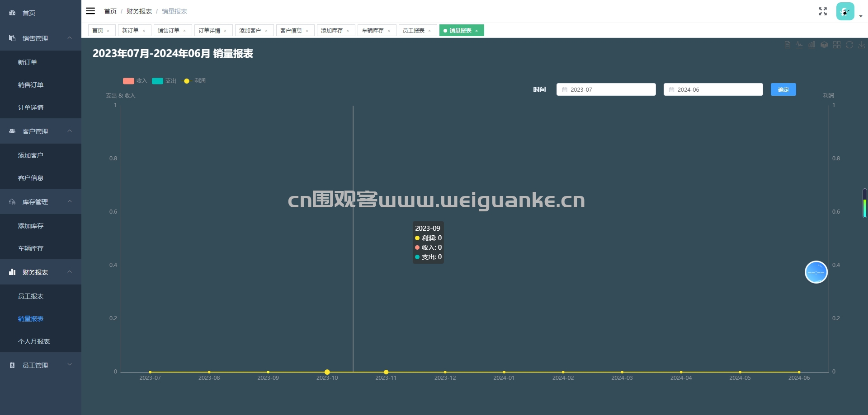Click 首页 in the breadcrumb
The height and width of the screenshot is (415, 868).
pos(110,11)
